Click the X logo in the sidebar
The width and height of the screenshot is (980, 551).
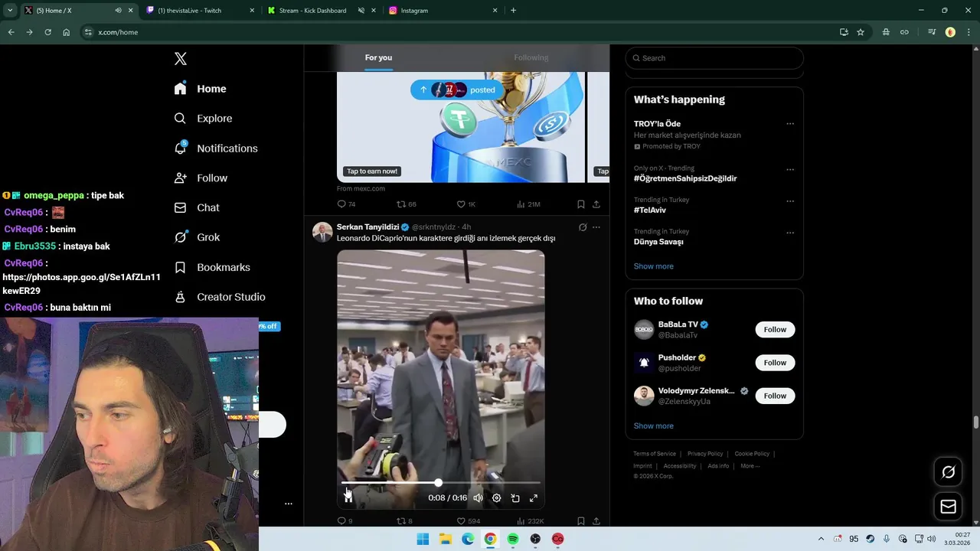(181, 59)
